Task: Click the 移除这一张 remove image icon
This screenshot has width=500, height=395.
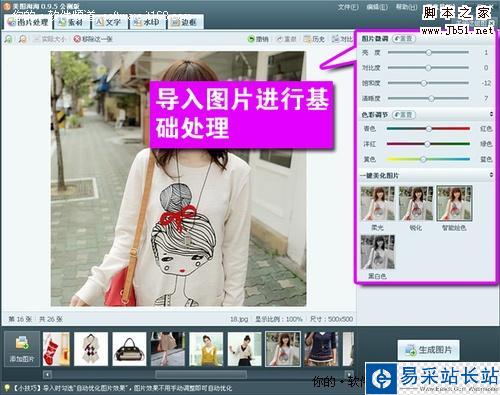Action: [77, 39]
